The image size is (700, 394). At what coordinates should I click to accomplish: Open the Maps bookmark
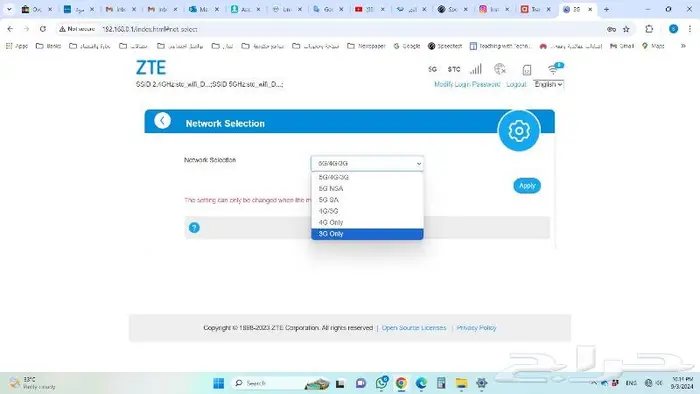[x=654, y=46]
